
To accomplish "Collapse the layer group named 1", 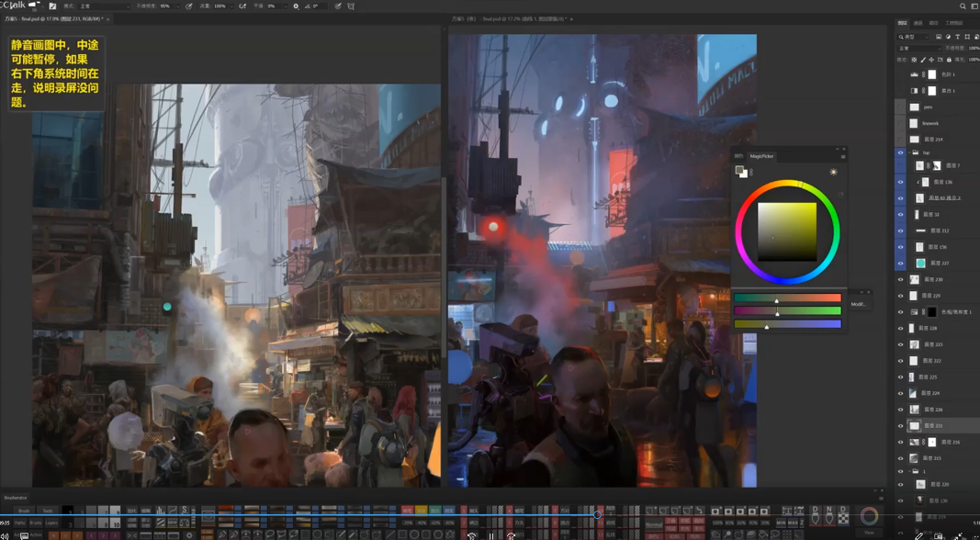I will 909,471.
